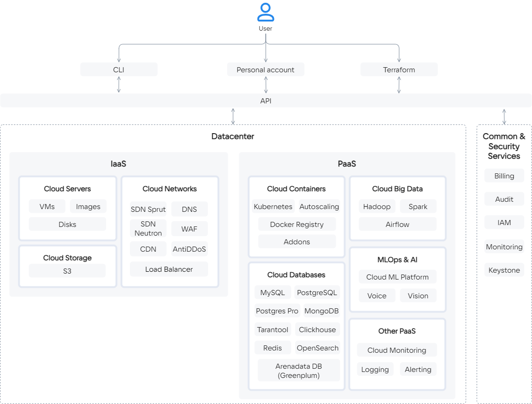Select the Images chip
532x404 pixels.
coord(88,206)
